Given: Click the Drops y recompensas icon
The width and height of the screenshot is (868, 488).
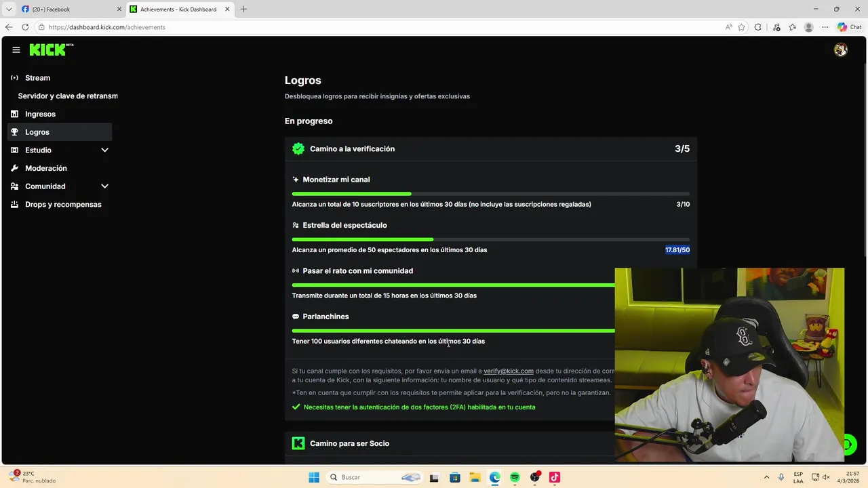Looking at the screenshot, I should [14, 204].
